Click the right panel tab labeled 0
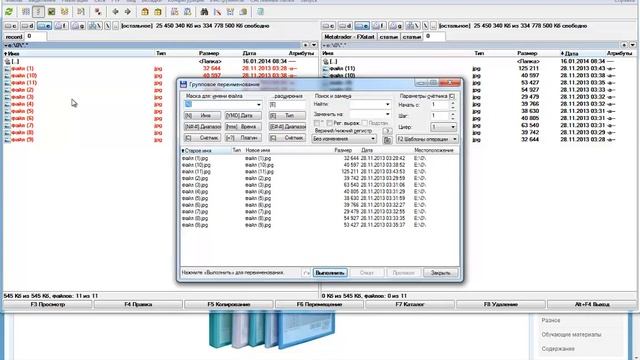The image size is (640, 360). click(x=434, y=36)
